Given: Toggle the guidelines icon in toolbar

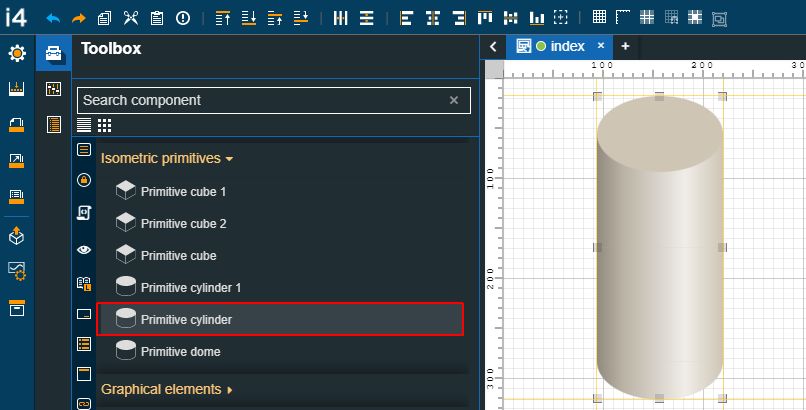Looking at the screenshot, I should click(x=647, y=17).
